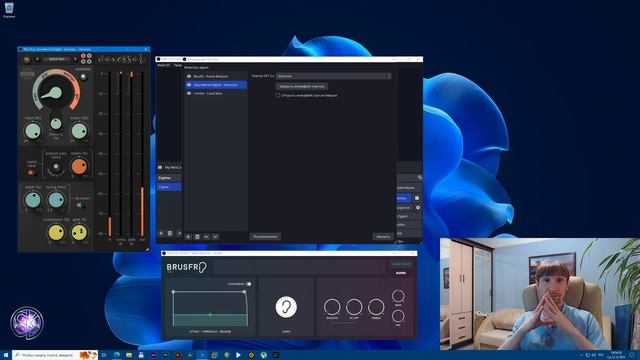This screenshot has height=360, width=640.
Task: Click the Brusfri Learn ear button
Action: [x=286, y=307]
